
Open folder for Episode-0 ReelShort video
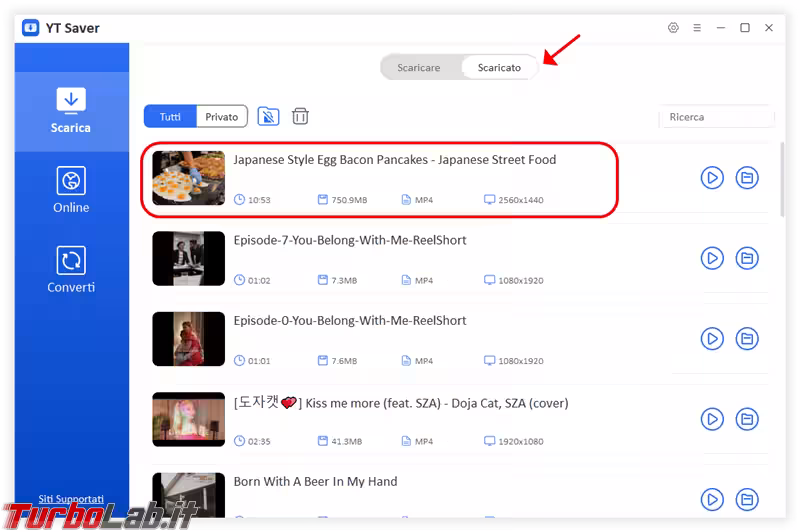746,339
